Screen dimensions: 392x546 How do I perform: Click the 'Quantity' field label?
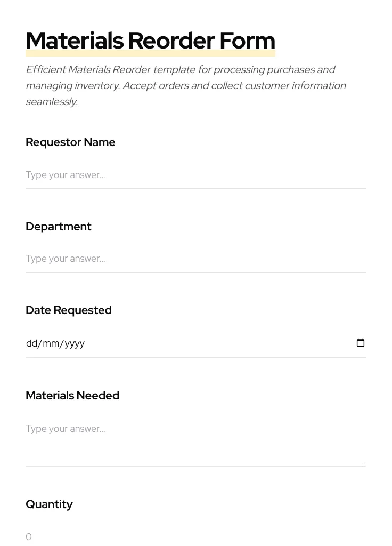point(49,504)
